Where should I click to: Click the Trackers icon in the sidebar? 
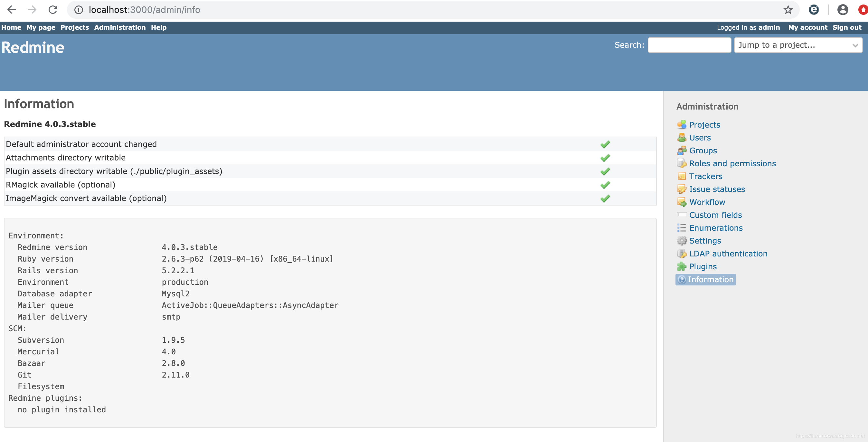[681, 176]
